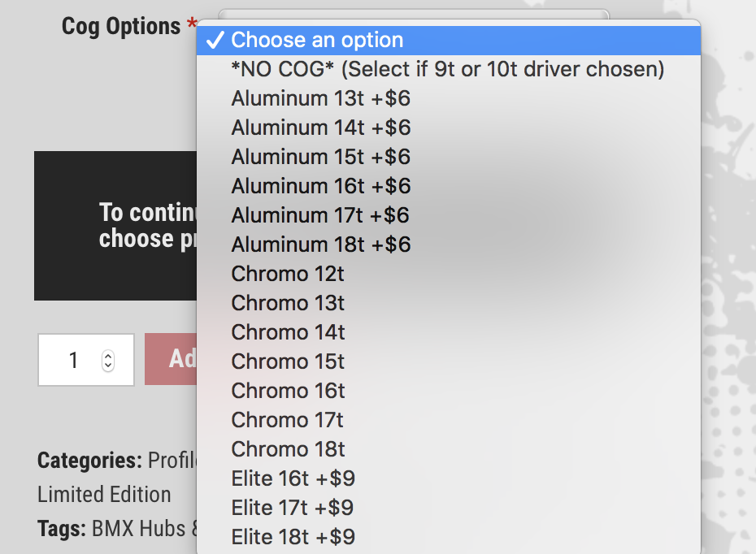Select Elite 17t +$9 cog

293,508
